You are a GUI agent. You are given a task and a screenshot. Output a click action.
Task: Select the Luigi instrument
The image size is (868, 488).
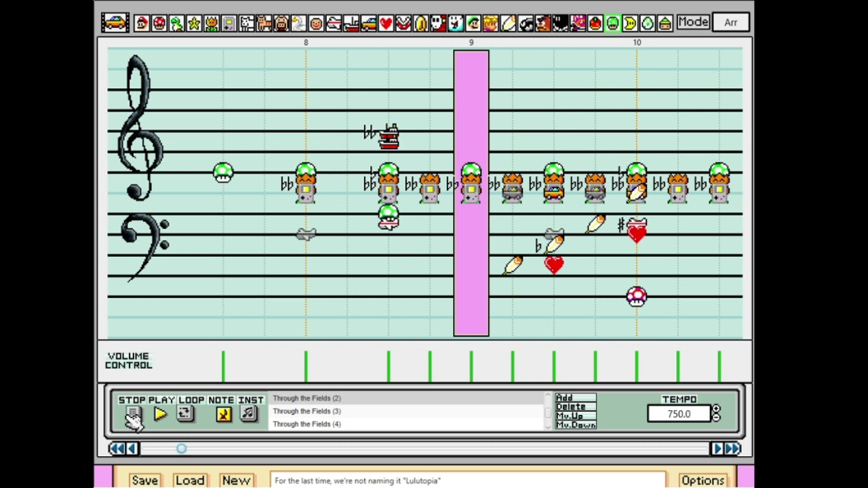473,23
